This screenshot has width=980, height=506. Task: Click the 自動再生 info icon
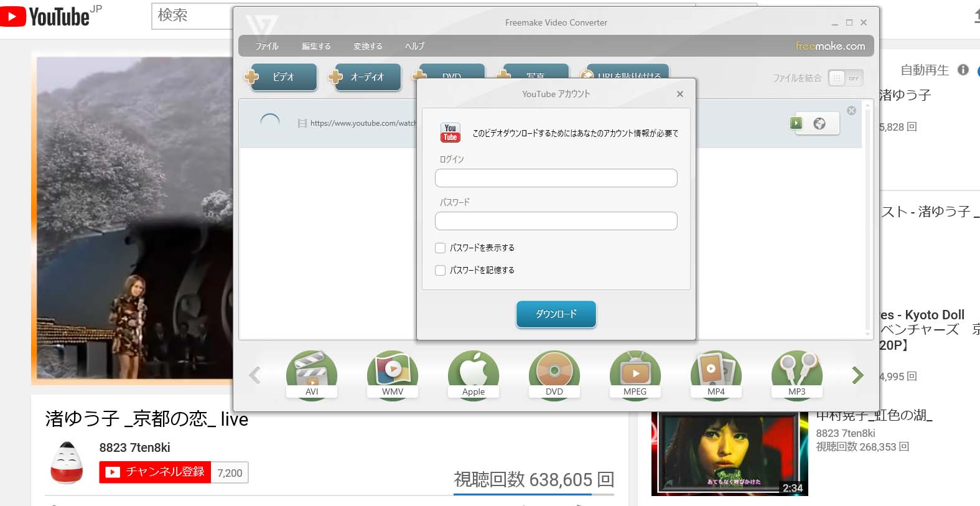[x=963, y=70]
